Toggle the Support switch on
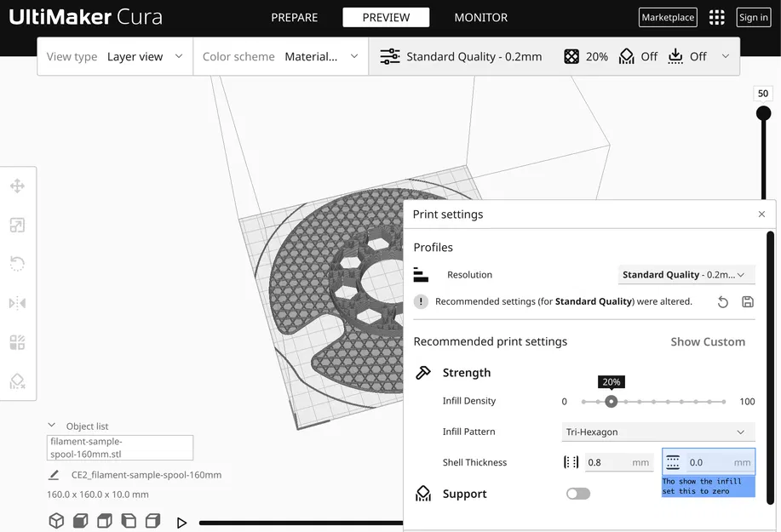 [x=578, y=494]
